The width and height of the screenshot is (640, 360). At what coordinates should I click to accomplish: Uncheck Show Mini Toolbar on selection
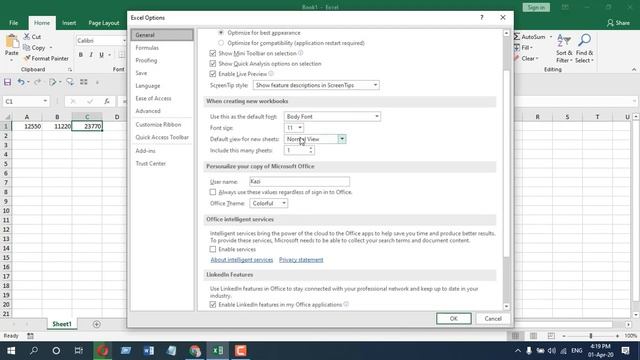pyautogui.click(x=213, y=53)
